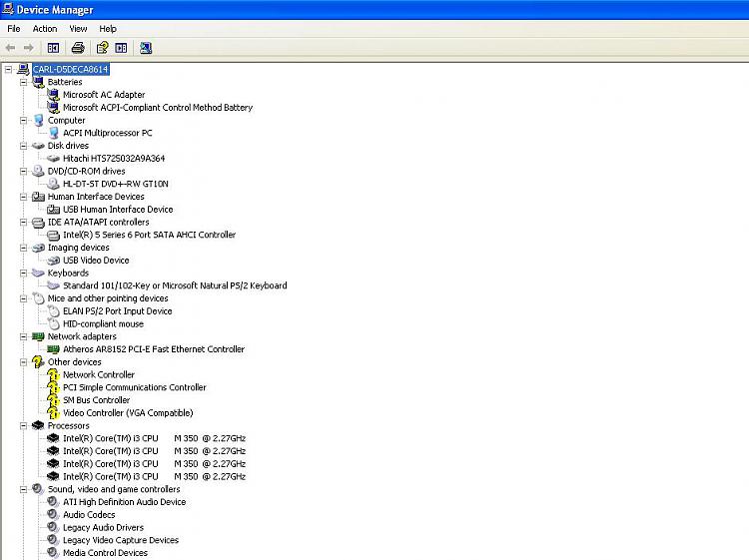749x560 pixels.
Task: Open the File menu
Action: [x=14, y=29]
